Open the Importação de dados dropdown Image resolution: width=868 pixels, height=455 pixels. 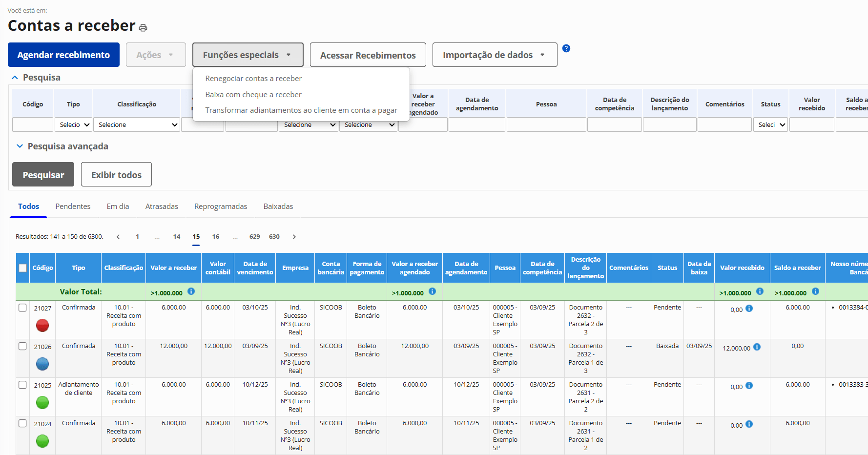point(495,55)
